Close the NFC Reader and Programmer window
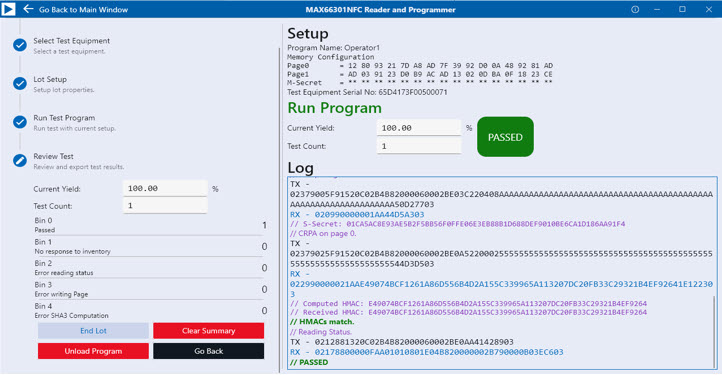This screenshot has height=375, width=722. (709, 9)
